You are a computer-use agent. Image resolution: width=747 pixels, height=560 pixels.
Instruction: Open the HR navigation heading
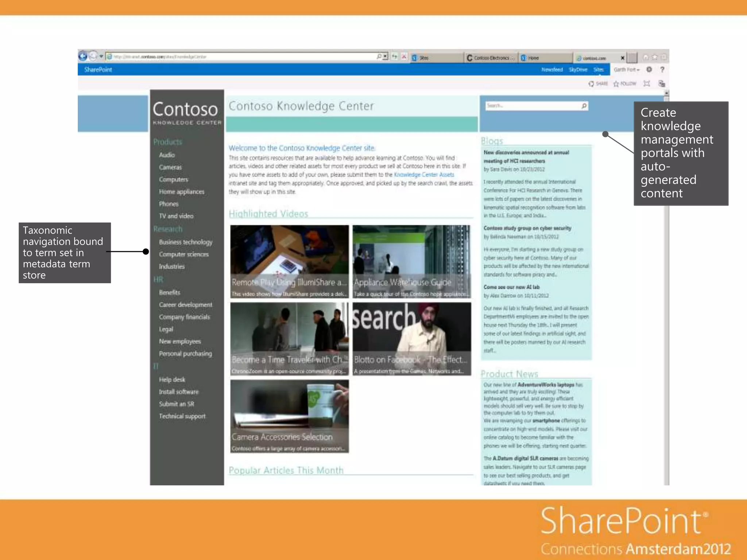[x=158, y=280]
